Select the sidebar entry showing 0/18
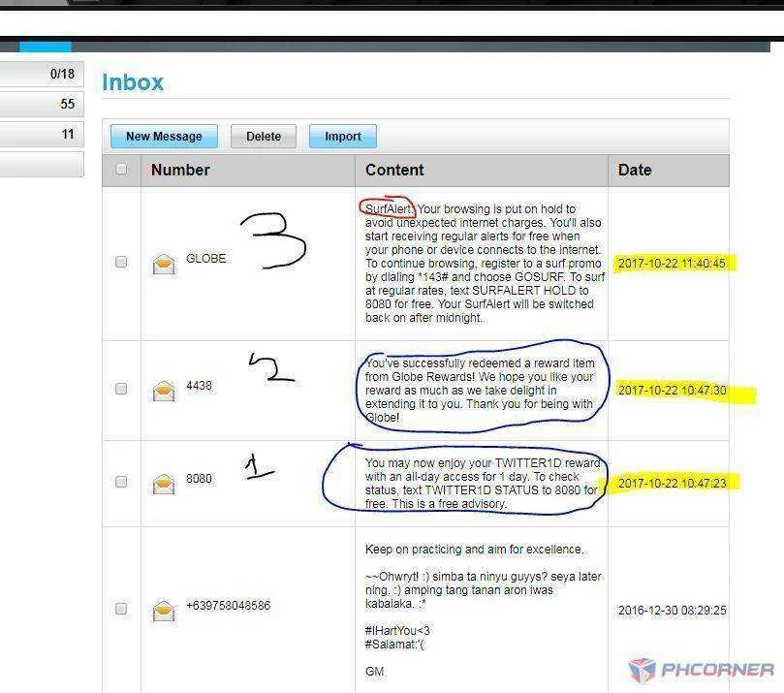This screenshot has height=693, width=784. pos(42,74)
